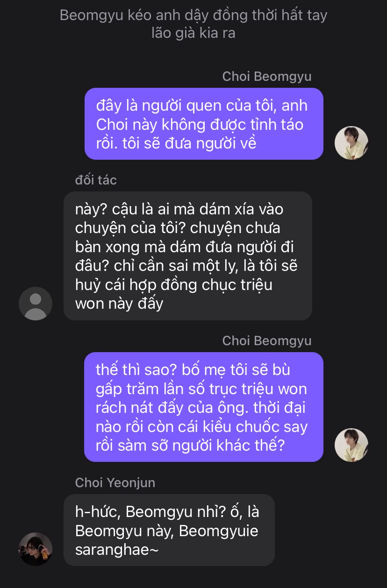387x588 pixels.
Task: Tap the 'Choi Yeonjun' sender name label
Action: pos(115,482)
